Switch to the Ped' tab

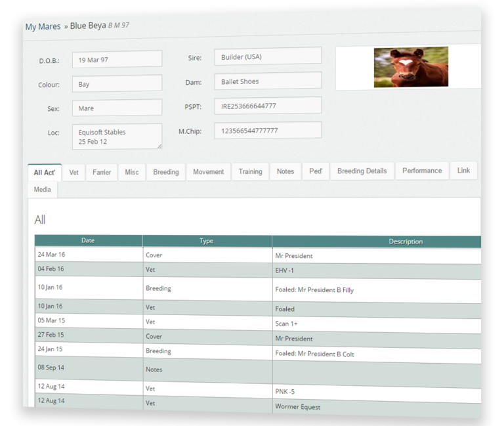click(x=316, y=171)
